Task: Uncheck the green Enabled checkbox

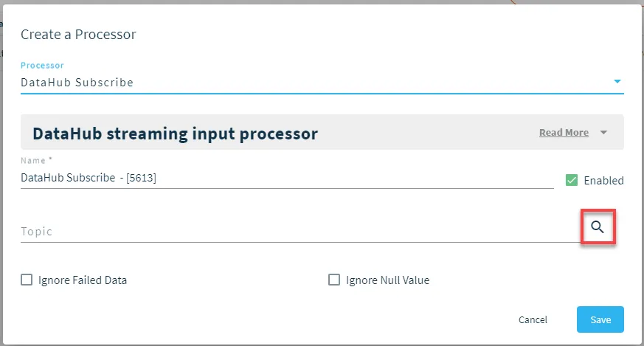Action: coord(571,180)
